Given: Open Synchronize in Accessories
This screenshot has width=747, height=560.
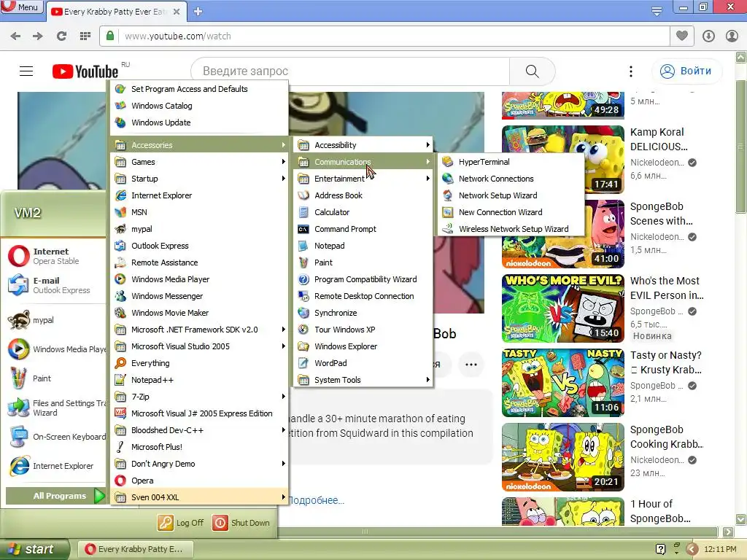Looking at the screenshot, I should 363,313.
